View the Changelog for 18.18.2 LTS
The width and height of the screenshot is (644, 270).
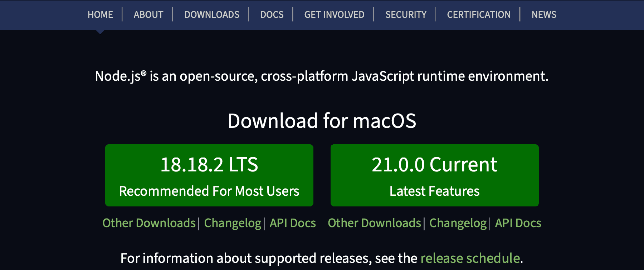point(233,223)
